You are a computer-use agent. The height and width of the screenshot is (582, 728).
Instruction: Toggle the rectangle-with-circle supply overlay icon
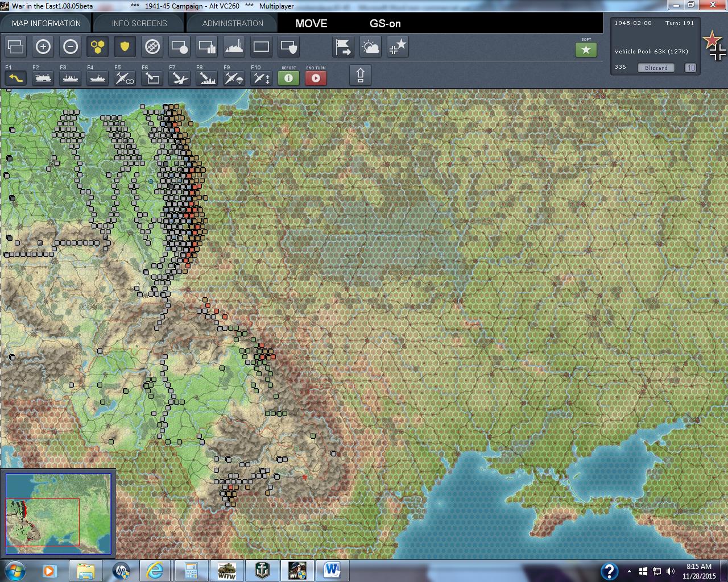tap(180, 47)
